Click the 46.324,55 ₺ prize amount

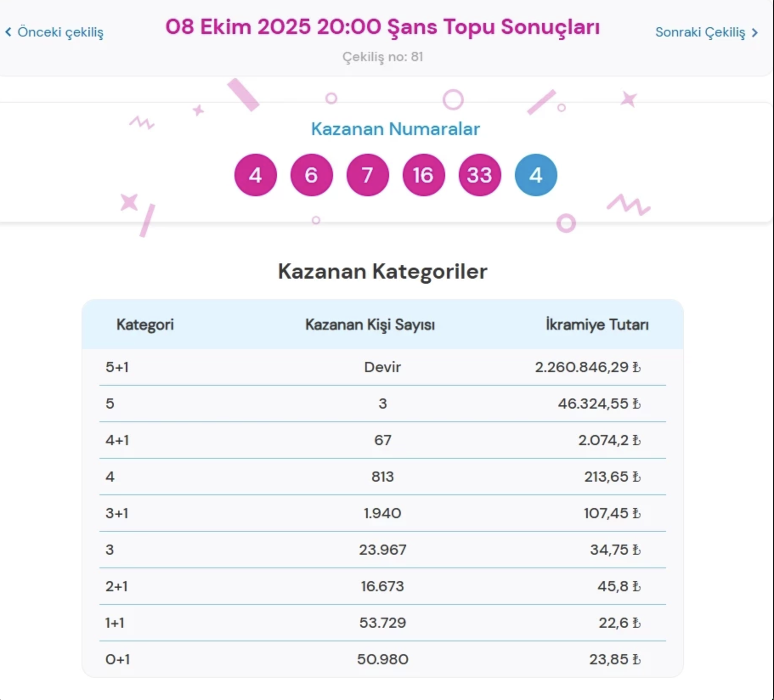point(593,404)
